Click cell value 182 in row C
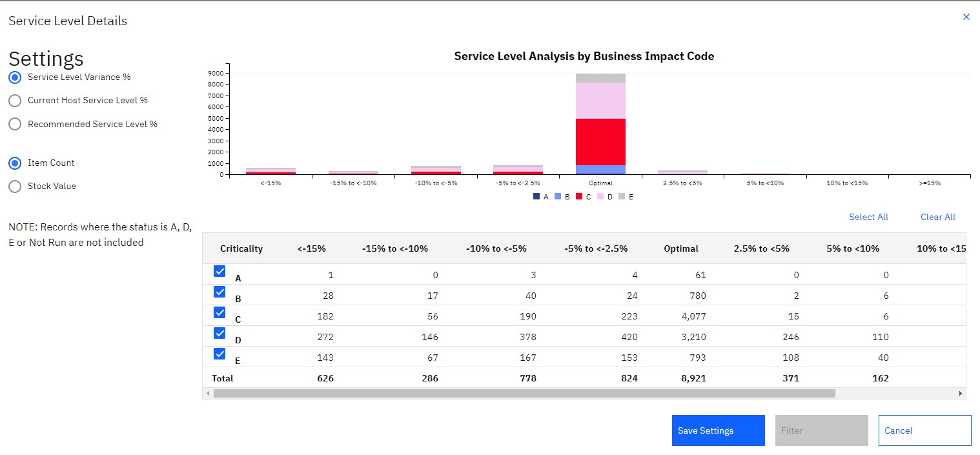This screenshot has height=455, width=980. pos(325,316)
